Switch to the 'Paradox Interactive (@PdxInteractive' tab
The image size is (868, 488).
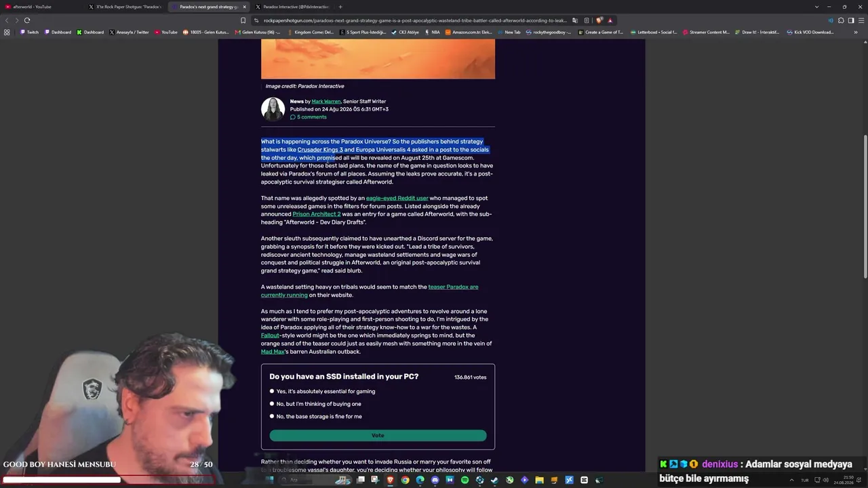coord(292,7)
